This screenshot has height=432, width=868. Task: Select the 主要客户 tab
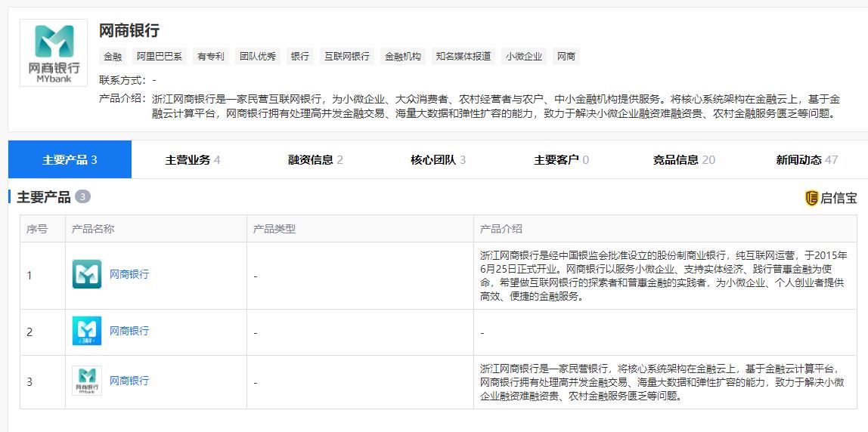(561, 160)
